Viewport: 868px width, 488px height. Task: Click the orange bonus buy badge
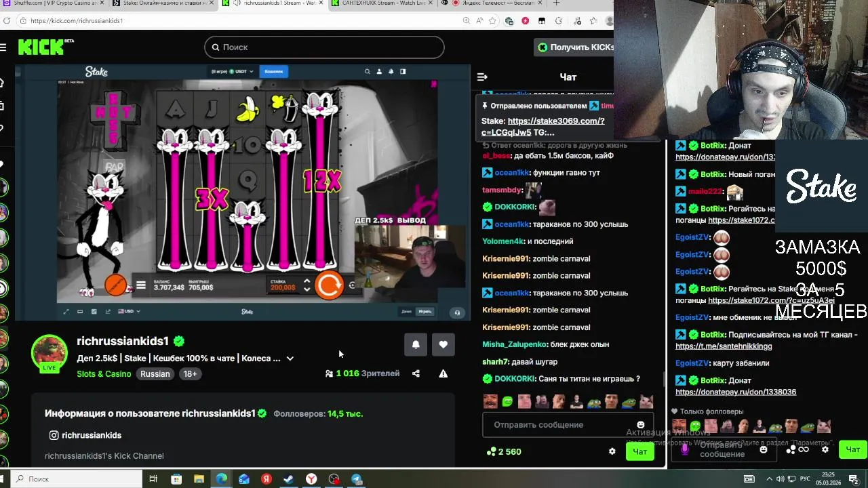click(115, 285)
